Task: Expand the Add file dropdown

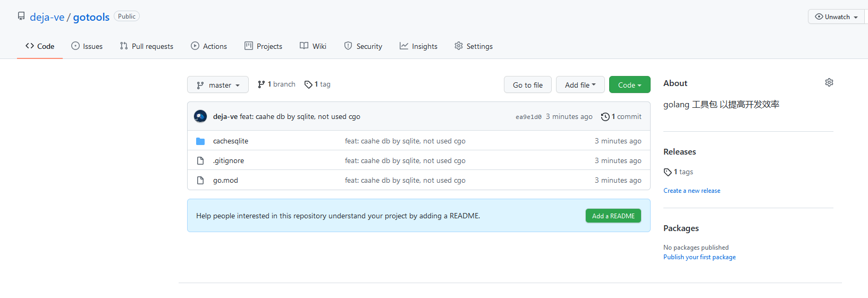Action: coord(580,85)
